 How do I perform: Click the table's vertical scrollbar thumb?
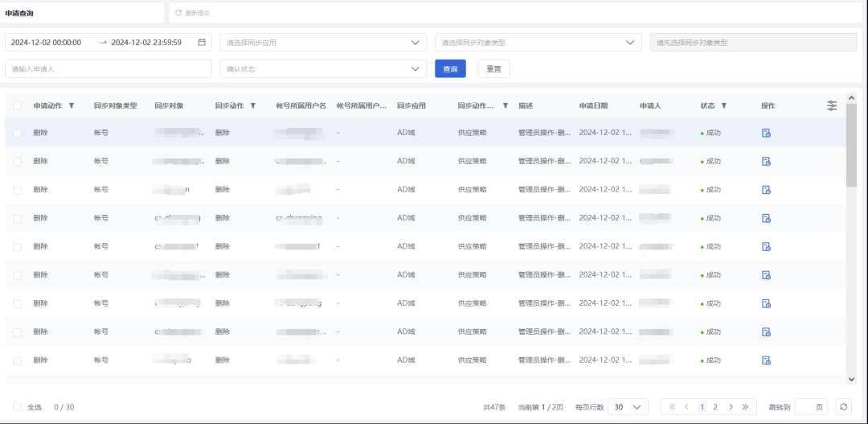click(851, 145)
